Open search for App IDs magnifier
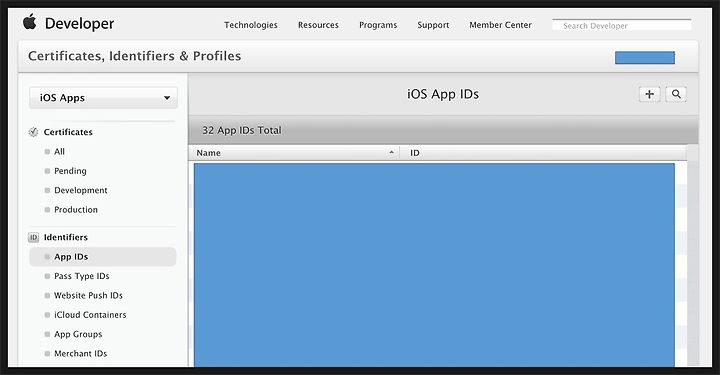The height and width of the screenshot is (375, 720). (676, 94)
